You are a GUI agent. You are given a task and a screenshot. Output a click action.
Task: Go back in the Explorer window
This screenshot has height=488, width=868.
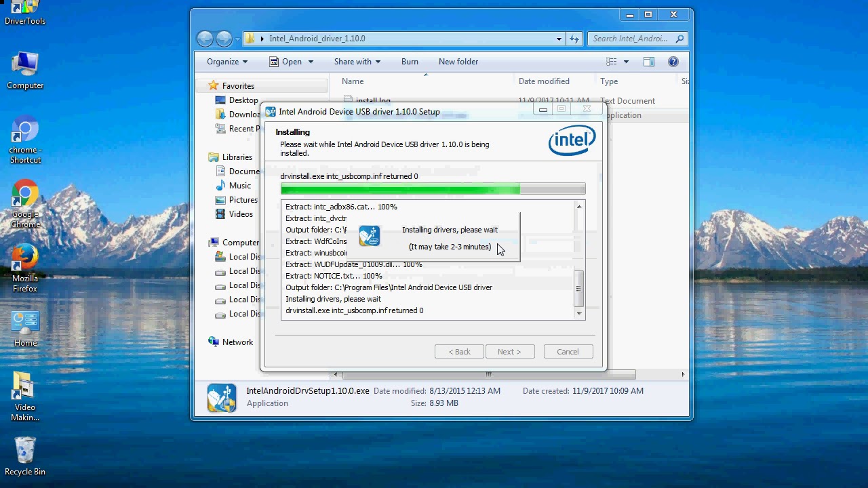pyautogui.click(x=205, y=39)
